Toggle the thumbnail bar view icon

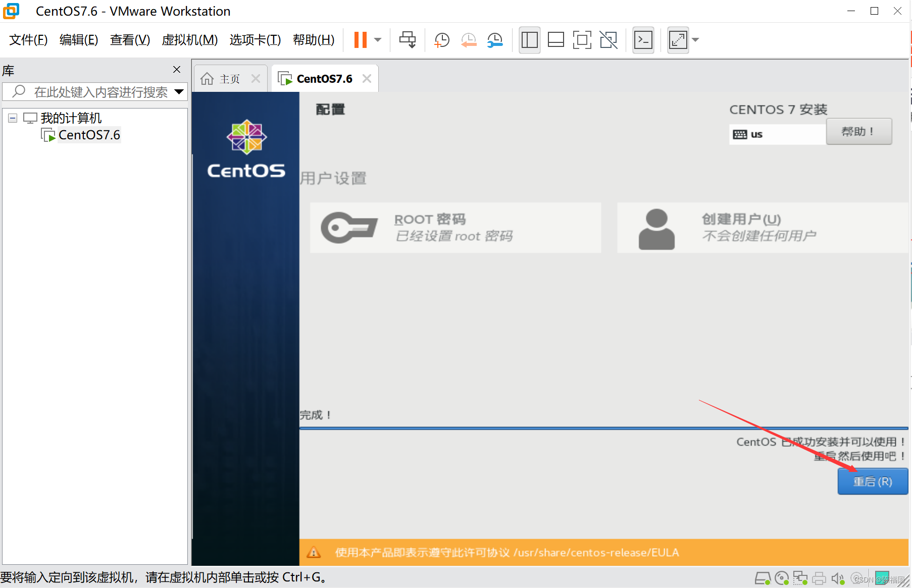(556, 40)
